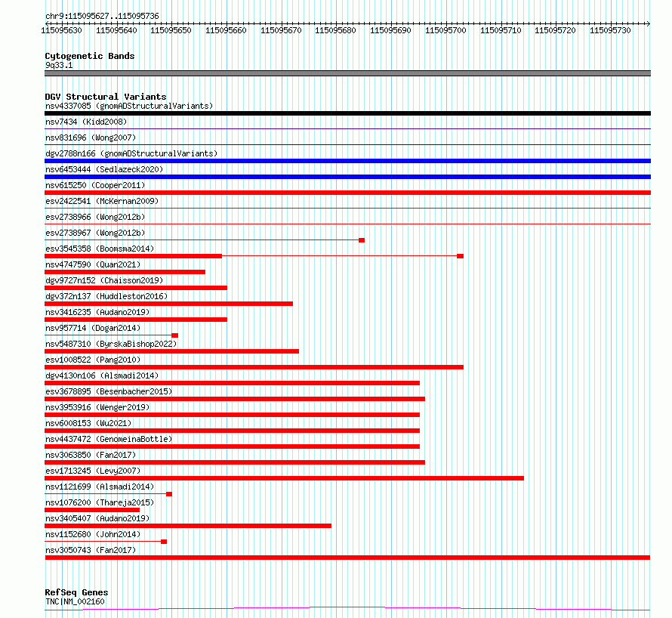Open variant esv3678895 (Besenbacher2015)
Viewport: 672px width, 618px height.
pyautogui.click(x=109, y=391)
